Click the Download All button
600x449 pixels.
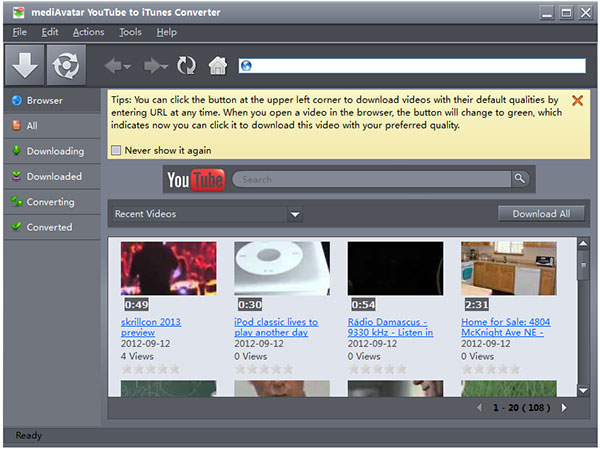coord(541,214)
